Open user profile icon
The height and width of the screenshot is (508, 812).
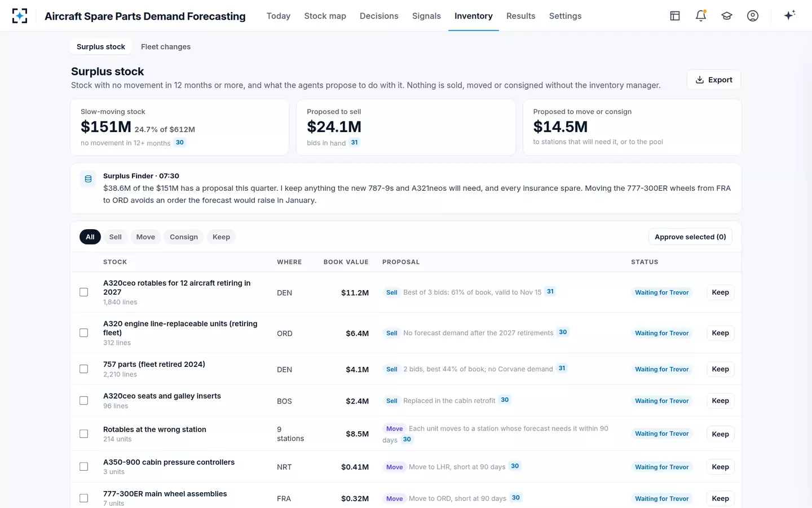753,16
